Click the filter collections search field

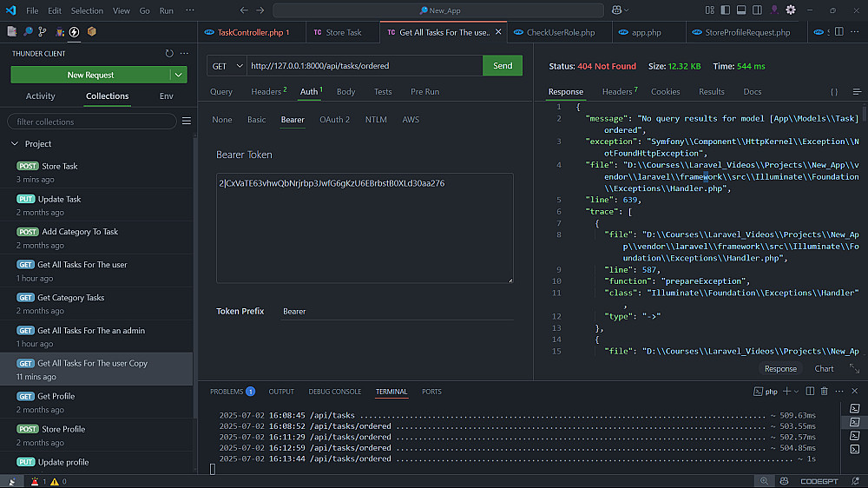pos(90,122)
